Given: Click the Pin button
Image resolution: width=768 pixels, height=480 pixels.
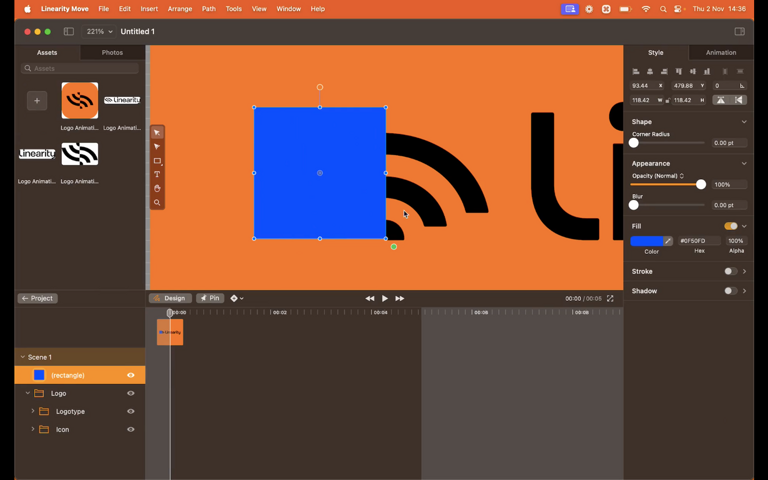Looking at the screenshot, I should [210, 298].
